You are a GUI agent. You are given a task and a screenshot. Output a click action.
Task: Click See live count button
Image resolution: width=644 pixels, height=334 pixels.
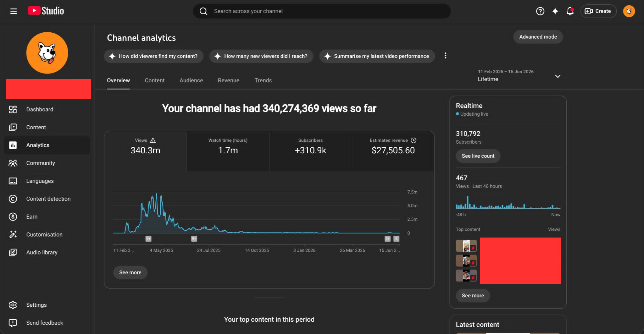[478, 156]
